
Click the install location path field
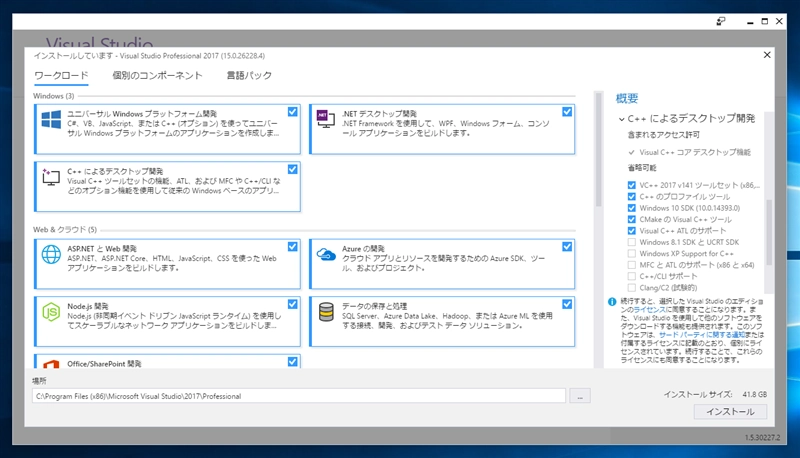(x=299, y=396)
